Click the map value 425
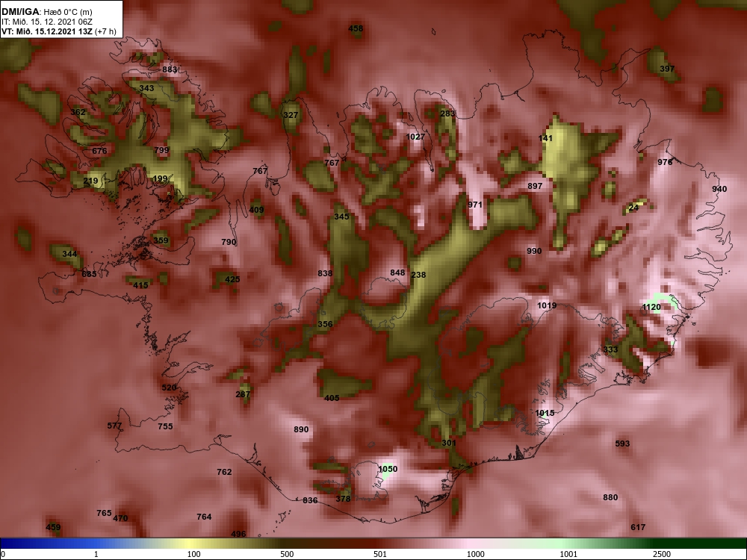This screenshot has width=747, height=560. tap(232, 279)
